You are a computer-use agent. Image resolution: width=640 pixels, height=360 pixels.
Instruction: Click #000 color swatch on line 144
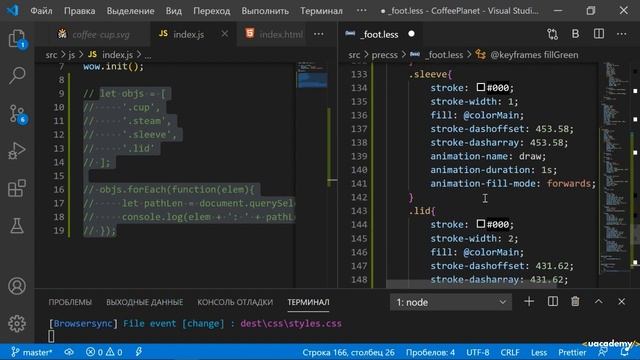481,224
